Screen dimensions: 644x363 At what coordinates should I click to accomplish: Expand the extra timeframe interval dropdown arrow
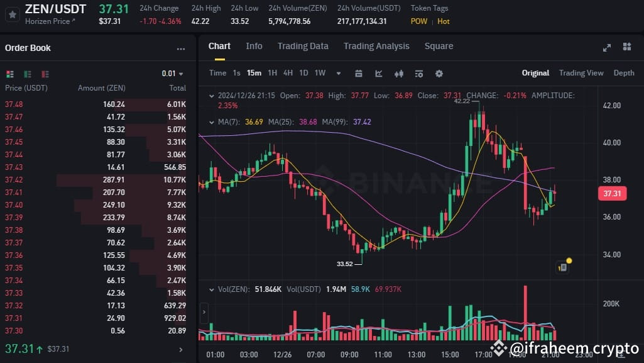339,74
